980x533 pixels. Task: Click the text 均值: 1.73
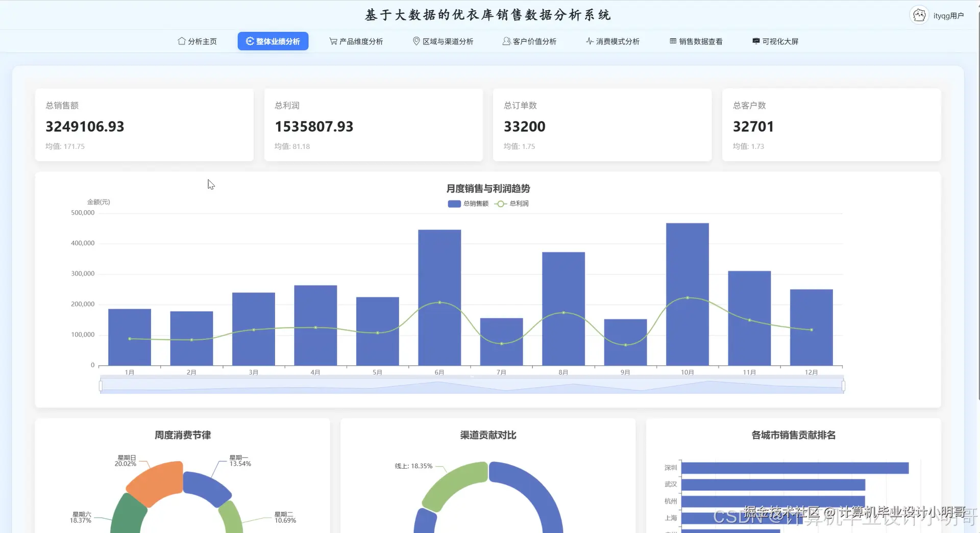click(748, 146)
